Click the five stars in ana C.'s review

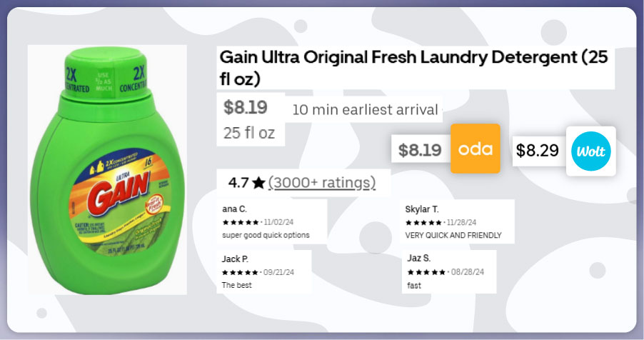(241, 222)
